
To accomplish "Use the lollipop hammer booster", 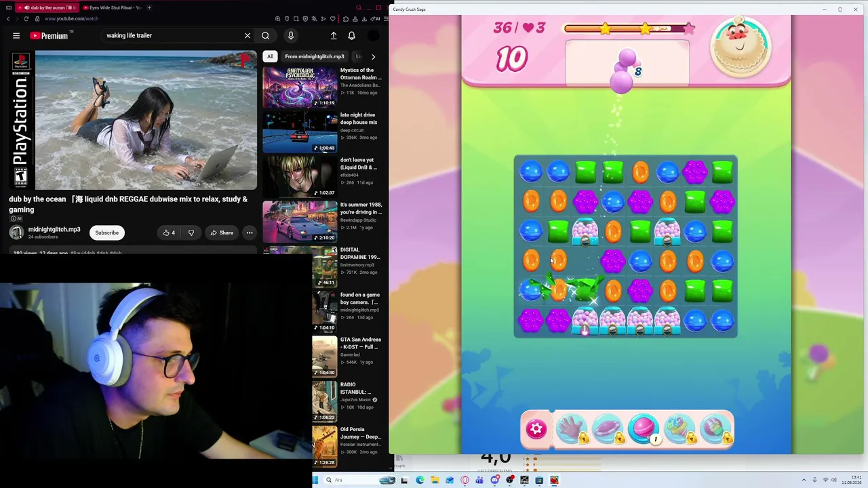I will pyautogui.click(x=644, y=430).
